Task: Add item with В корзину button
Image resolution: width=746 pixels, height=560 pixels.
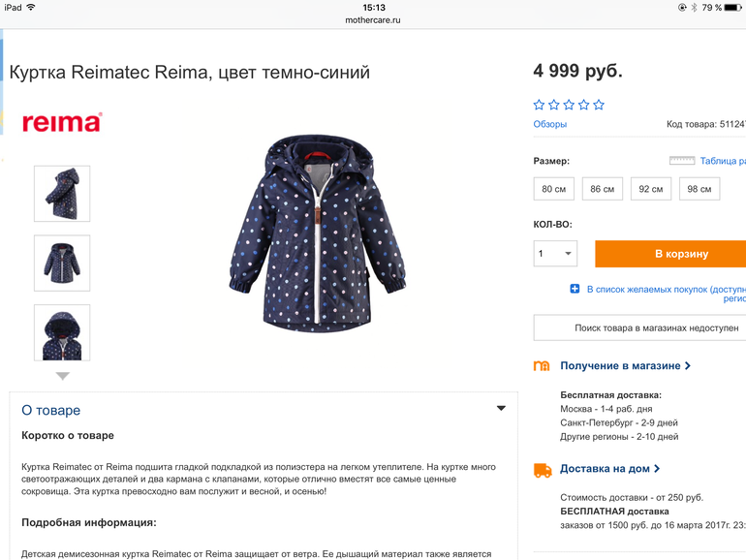Action: pyautogui.click(x=670, y=254)
